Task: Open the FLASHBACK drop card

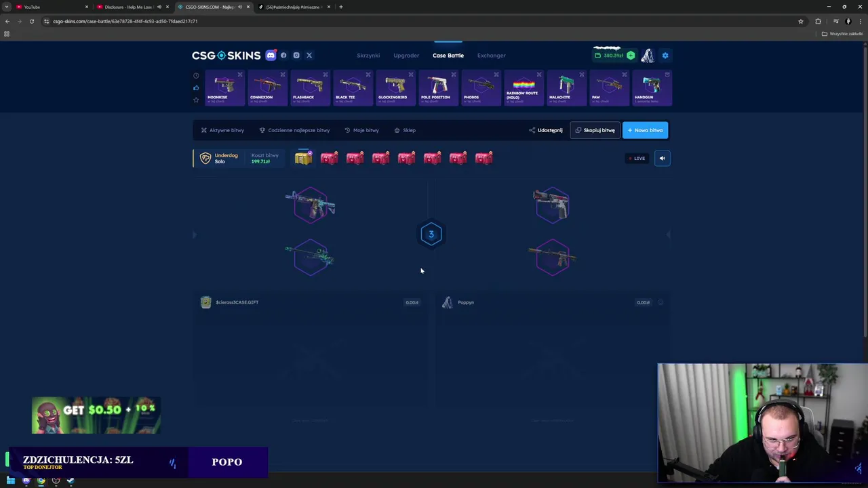Action: point(310,88)
